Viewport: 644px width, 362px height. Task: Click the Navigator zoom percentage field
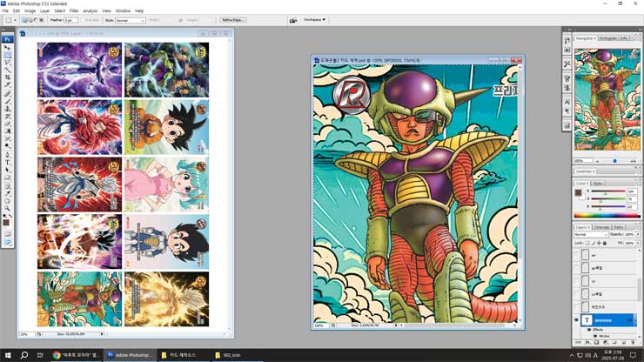583,161
